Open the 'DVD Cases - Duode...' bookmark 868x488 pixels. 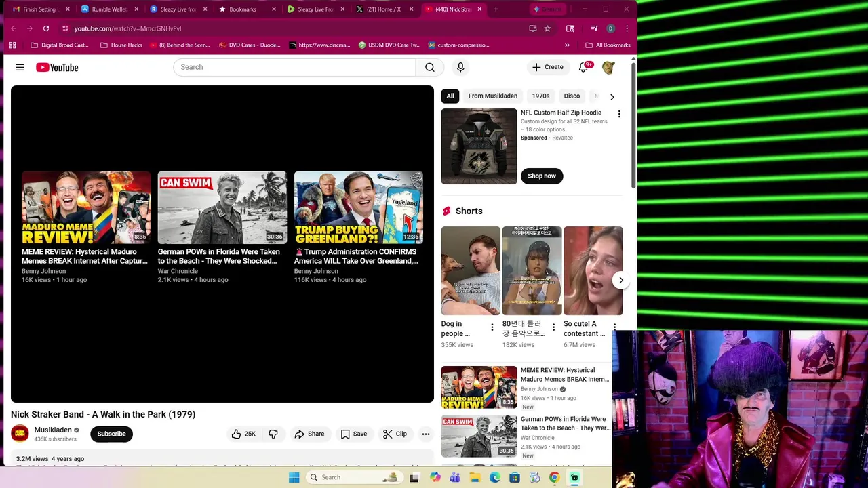250,45
